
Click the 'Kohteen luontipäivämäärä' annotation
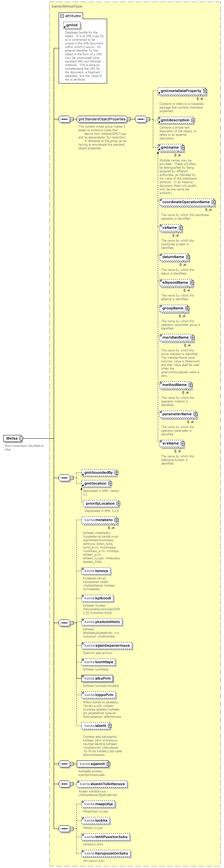[101, 686]
